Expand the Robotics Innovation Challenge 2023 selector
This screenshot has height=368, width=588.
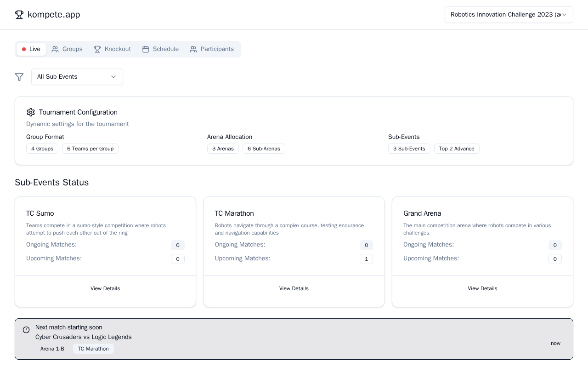(x=509, y=15)
